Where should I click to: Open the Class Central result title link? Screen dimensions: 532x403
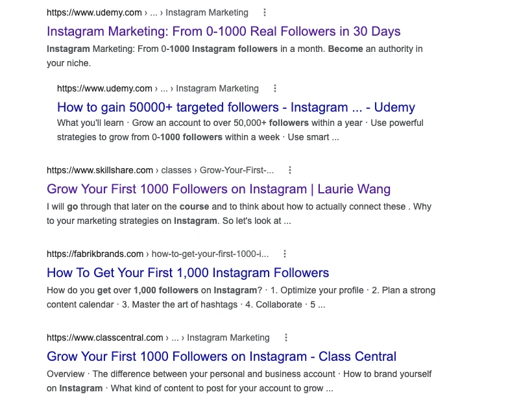pos(221,356)
